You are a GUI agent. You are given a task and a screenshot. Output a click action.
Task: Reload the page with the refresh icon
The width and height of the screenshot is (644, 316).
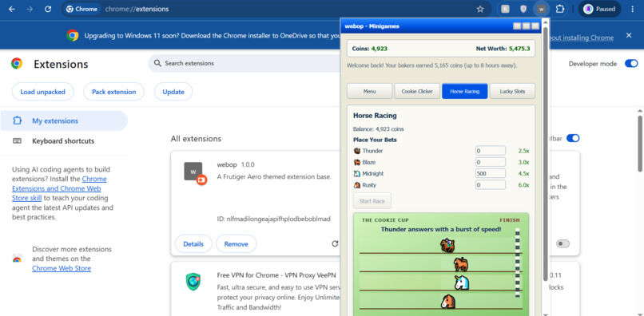tap(48, 9)
